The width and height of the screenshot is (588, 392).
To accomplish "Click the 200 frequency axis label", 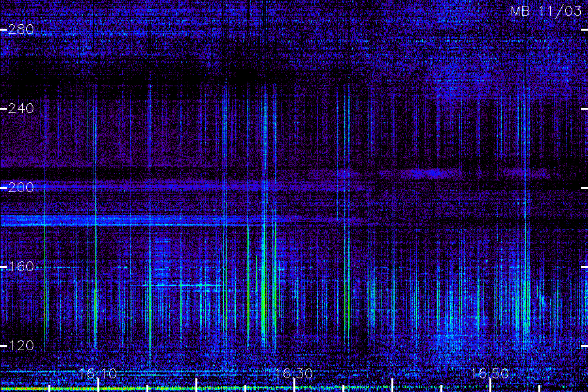I will 21,188.
